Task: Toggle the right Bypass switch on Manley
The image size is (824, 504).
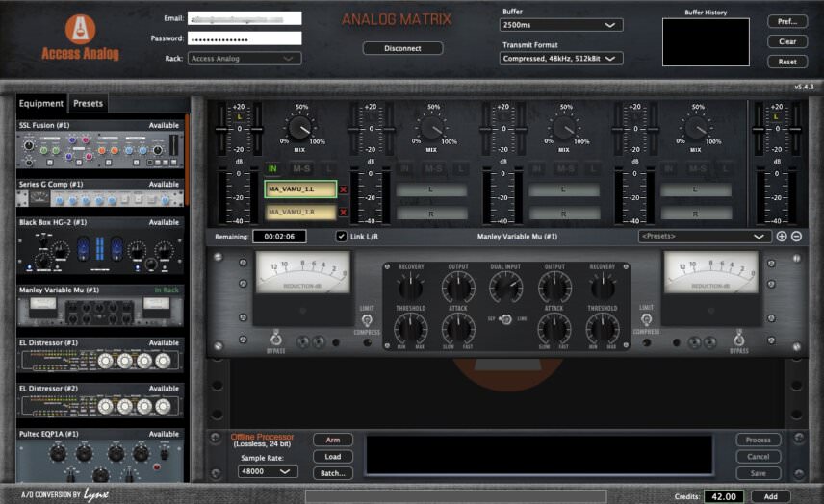Action: pyautogui.click(x=739, y=338)
